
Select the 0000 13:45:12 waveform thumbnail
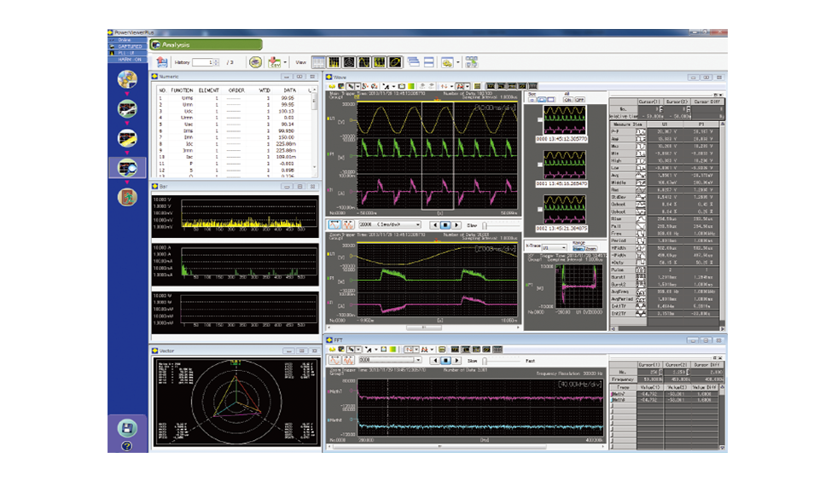point(564,120)
